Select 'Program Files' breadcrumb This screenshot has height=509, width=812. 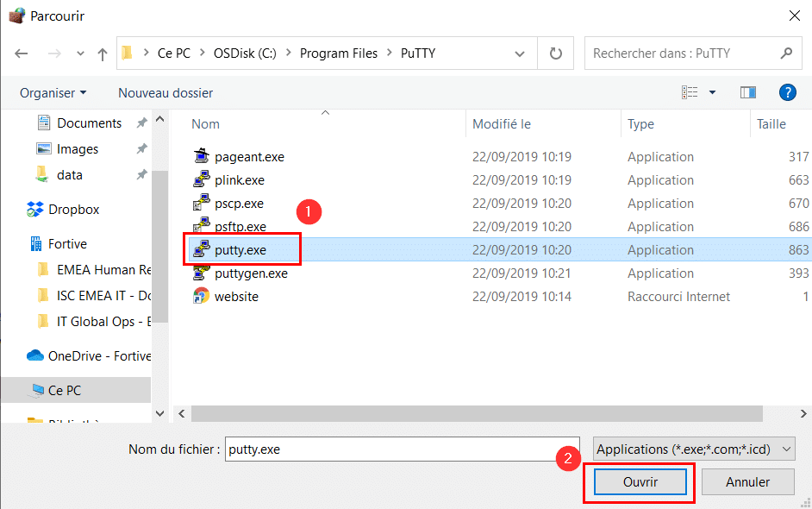(339, 53)
